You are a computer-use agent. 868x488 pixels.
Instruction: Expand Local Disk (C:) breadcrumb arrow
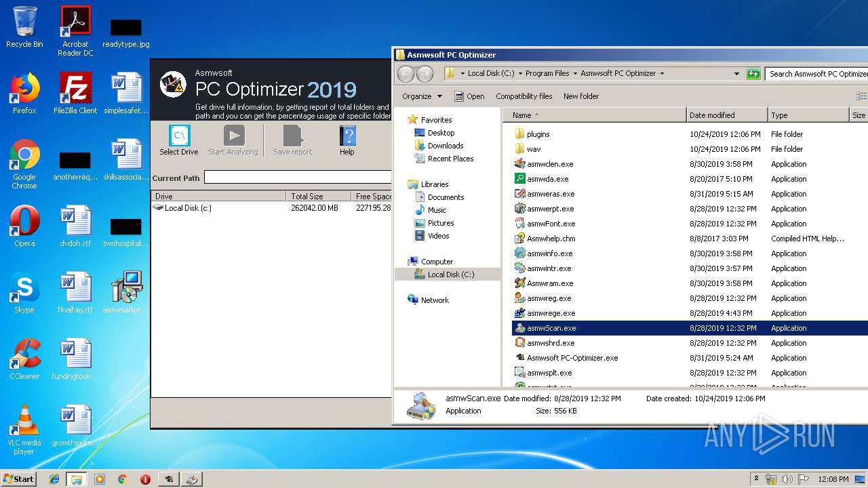[520, 73]
